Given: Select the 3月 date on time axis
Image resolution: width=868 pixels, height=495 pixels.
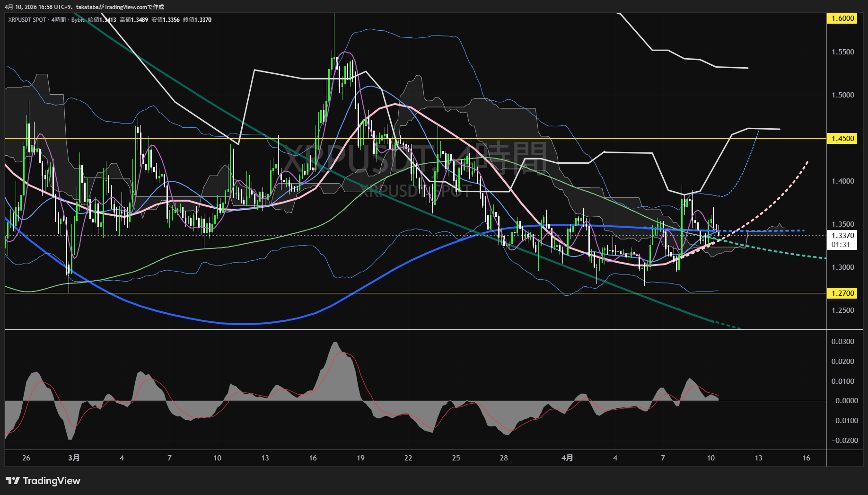Looking at the screenshot, I should click(x=74, y=458).
